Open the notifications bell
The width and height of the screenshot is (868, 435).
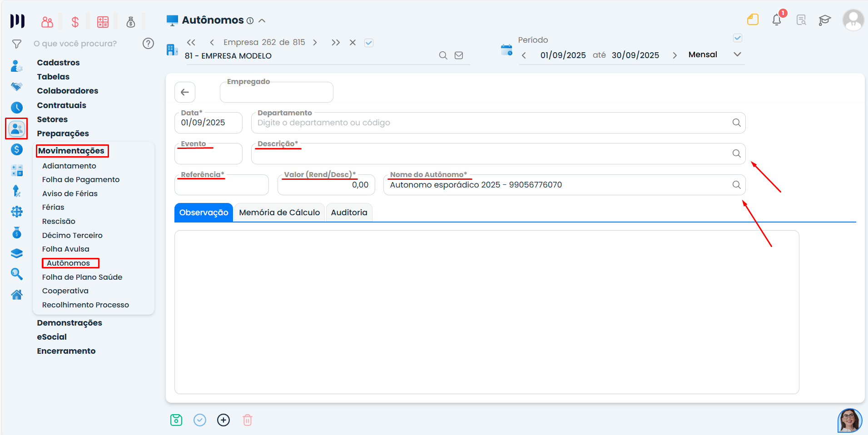[777, 20]
